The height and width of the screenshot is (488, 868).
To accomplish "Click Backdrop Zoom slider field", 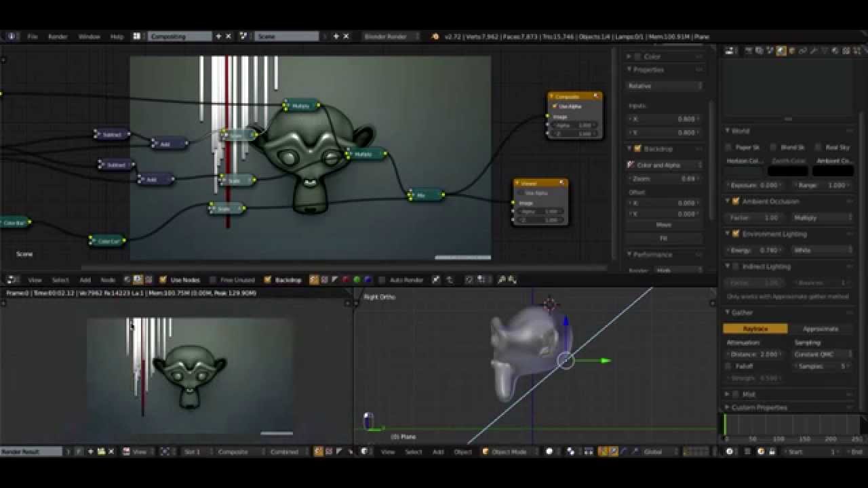I will (x=665, y=178).
